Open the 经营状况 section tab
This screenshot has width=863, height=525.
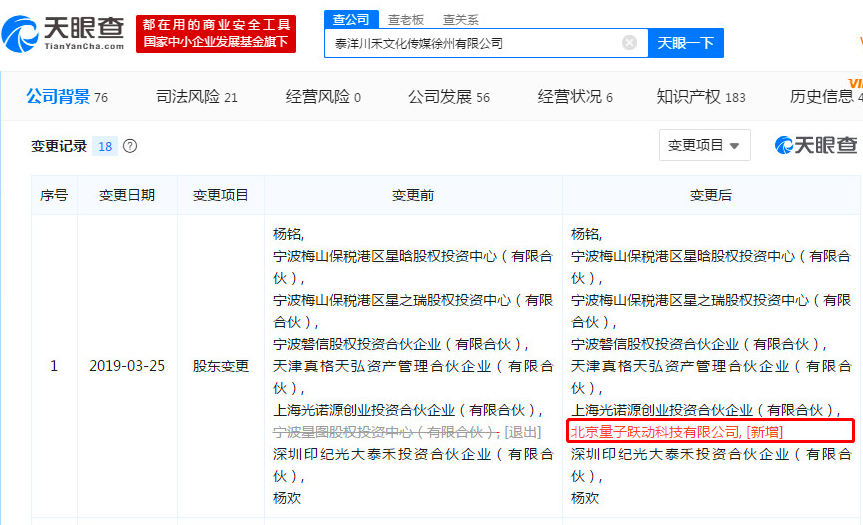click(x=575, y=97)
